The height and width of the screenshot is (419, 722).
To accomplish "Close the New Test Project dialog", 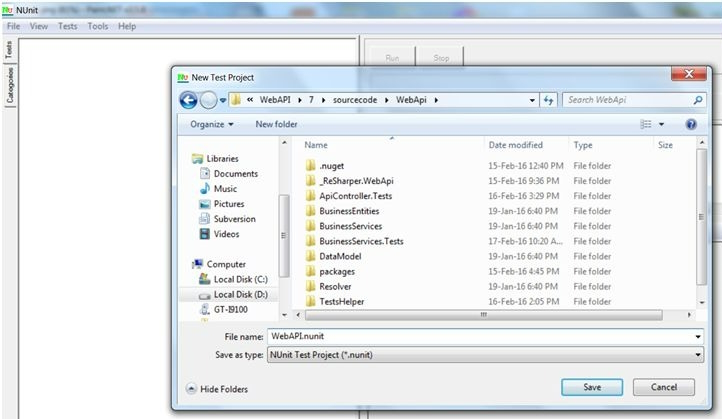I will 689,74.
